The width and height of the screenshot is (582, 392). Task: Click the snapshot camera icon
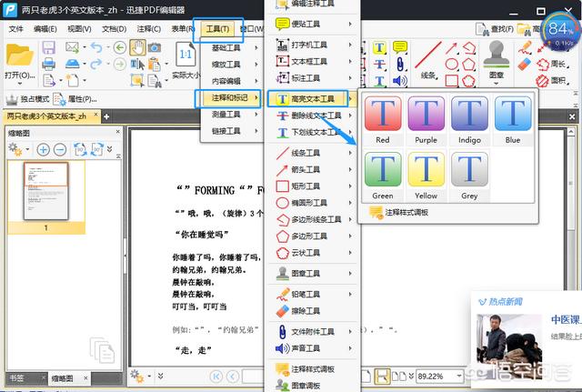click(155, 47)
